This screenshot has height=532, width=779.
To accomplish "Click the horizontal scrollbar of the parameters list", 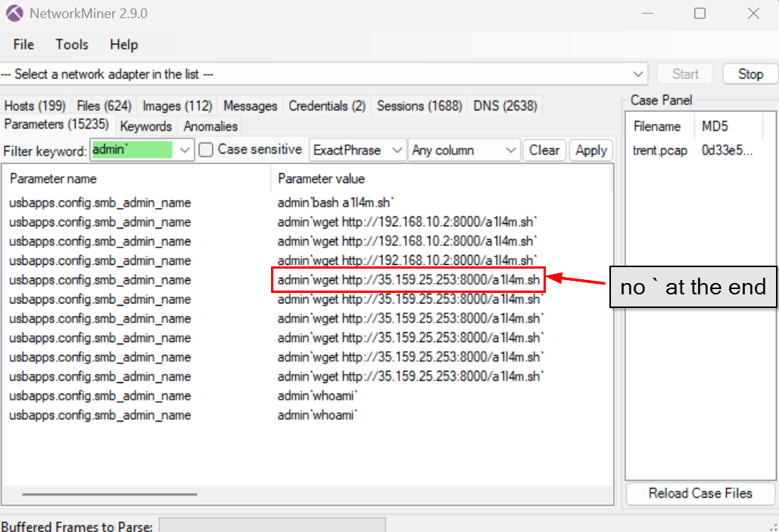I will pyautogui.click(x=109, y=494).
